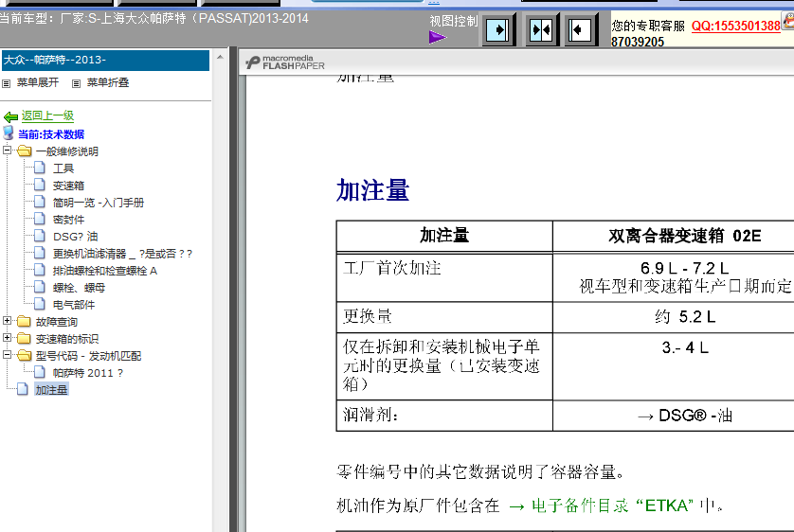Click 菜单折叠 to collapse the menu
The width and height of the screenshot is (794, 532).
(108, 82)
